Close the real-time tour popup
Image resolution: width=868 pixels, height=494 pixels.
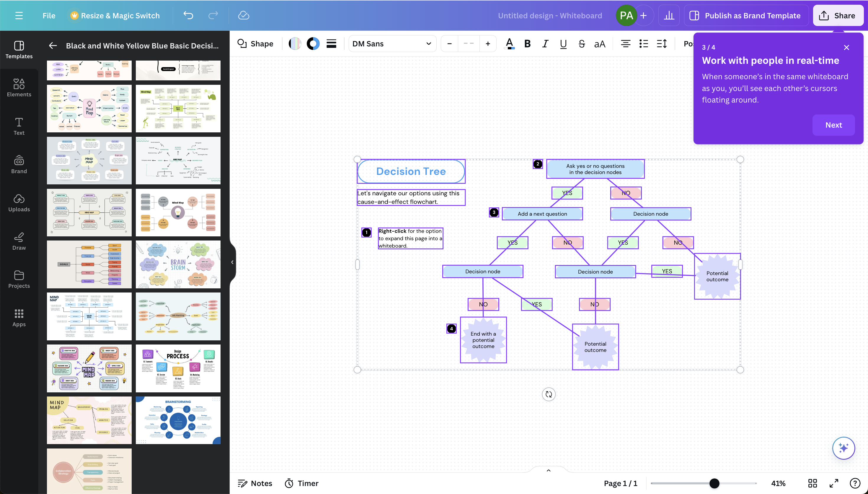(x=846, y=48)
